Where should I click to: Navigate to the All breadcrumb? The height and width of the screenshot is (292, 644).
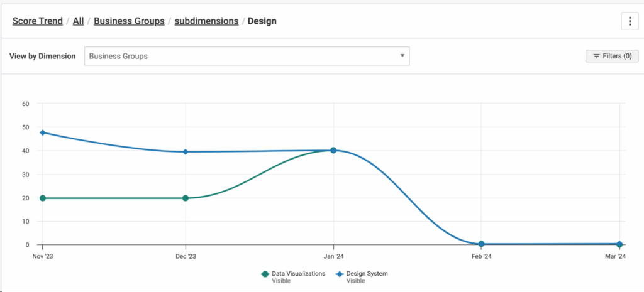pyautogui.click(x=78, y=21)
